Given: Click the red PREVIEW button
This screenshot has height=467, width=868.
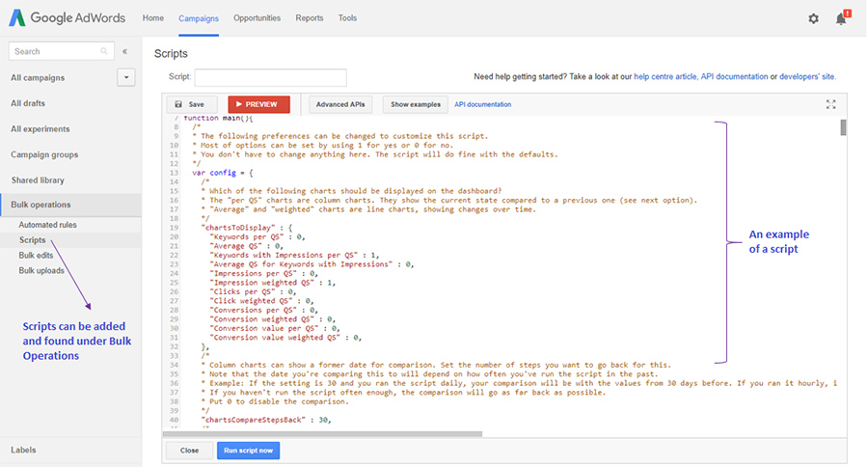Looking at the screenshot, I should (x=258, y=104).
